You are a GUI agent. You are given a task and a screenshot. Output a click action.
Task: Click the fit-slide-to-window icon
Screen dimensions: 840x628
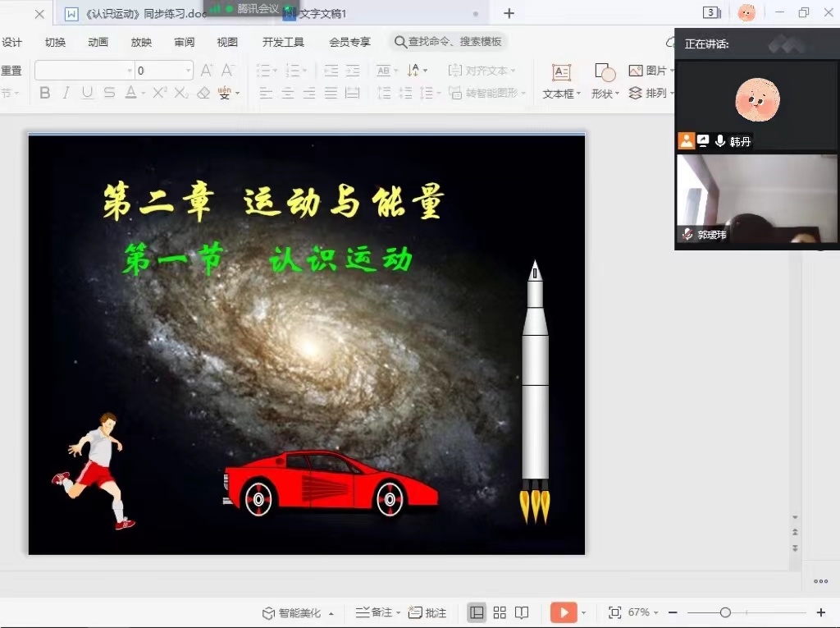coord(614,612)
